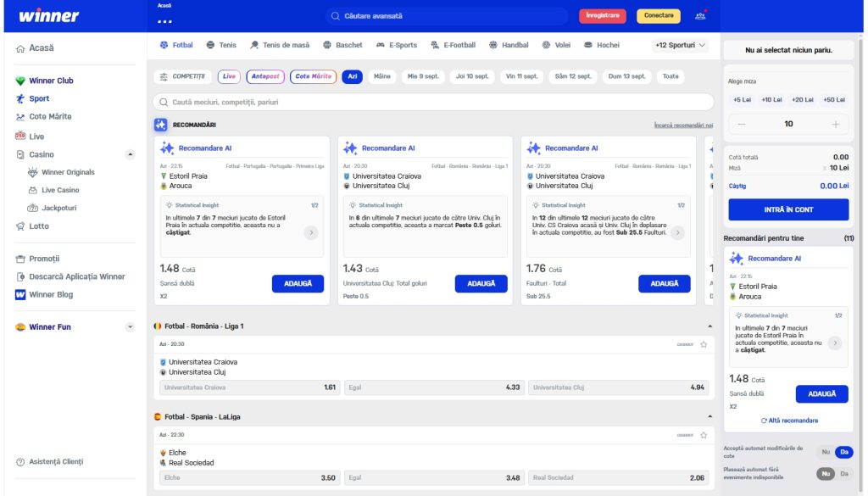Click the Încarcă recomandări noi link

684,125
